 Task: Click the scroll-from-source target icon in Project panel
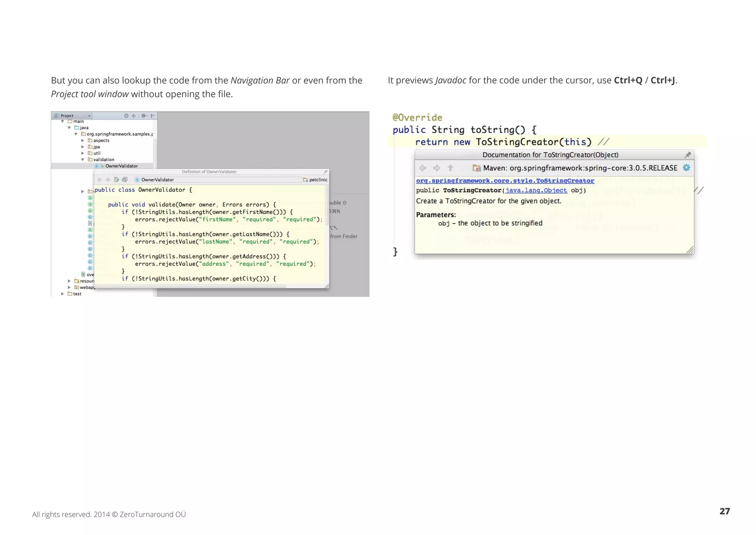(126, 116)
